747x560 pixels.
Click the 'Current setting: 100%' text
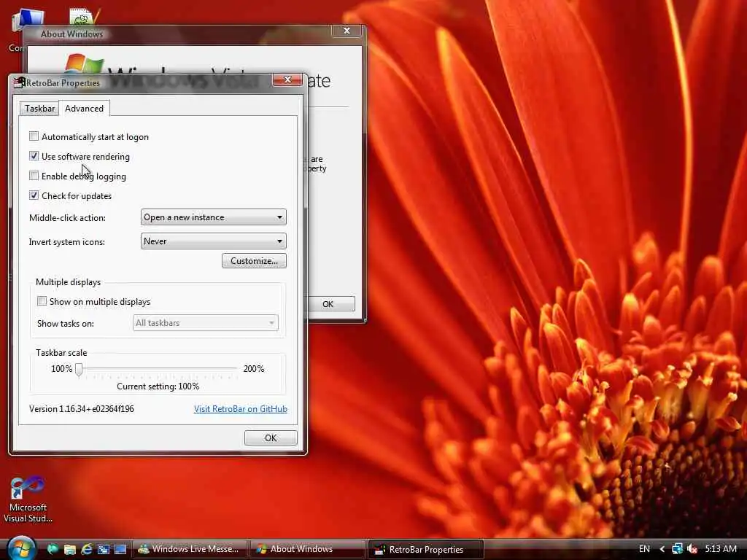(x=158, y=386)
